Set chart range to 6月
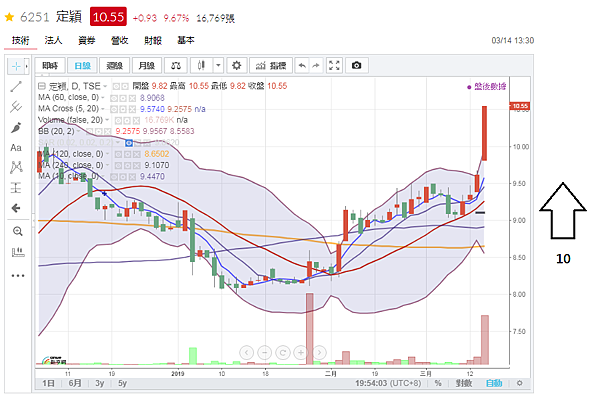Viewport: 600px width, 400px height. point(75,383)
